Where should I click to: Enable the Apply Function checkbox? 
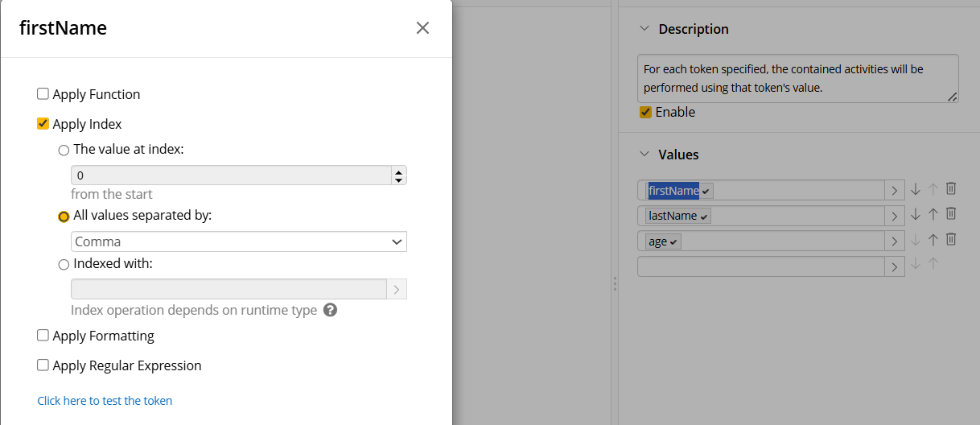(43, 94)
